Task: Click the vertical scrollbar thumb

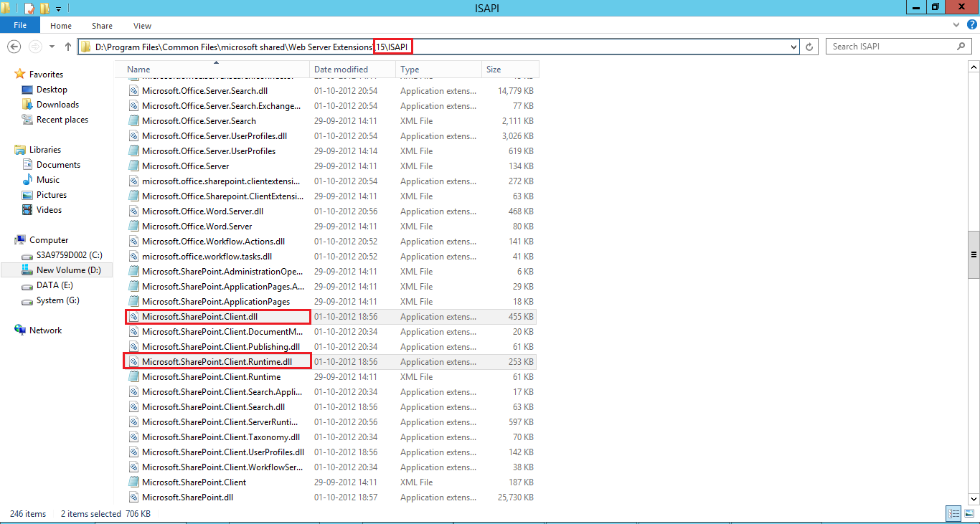Action: point(974,254)
